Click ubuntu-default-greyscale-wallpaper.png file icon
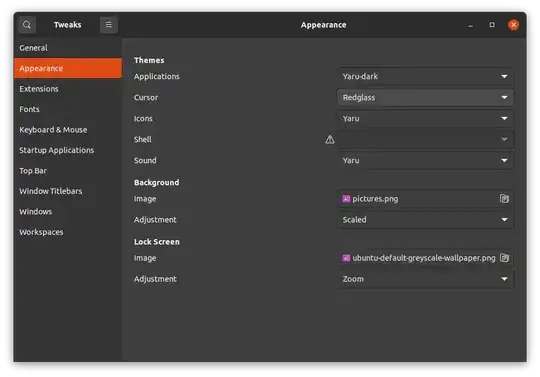 pyautogui.click(x=346, y=258)
